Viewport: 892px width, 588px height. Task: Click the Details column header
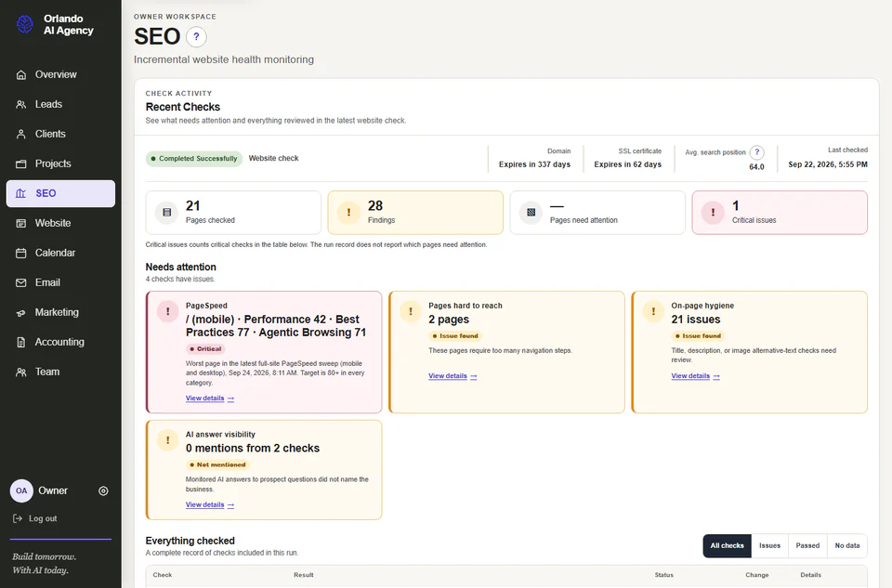(810, 576)
